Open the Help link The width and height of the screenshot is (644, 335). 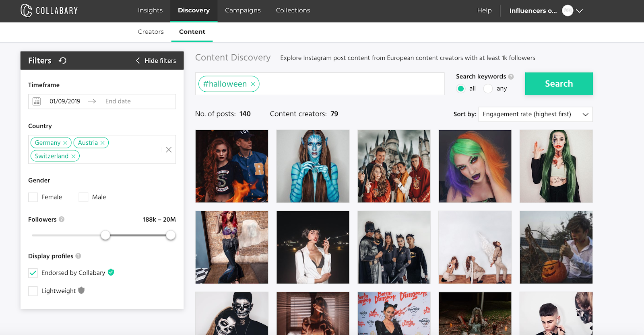[484, 10]
